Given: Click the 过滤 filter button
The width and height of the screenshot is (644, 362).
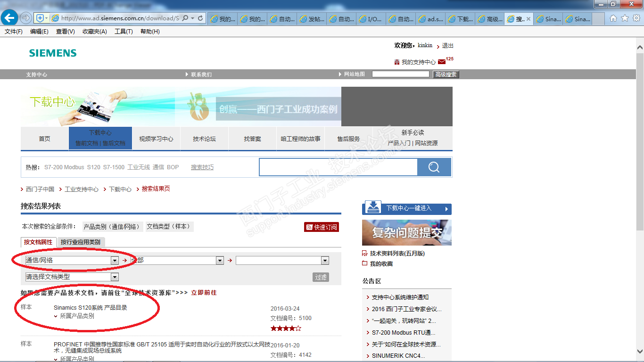Looking at the screenshot, I should point(321,277).
